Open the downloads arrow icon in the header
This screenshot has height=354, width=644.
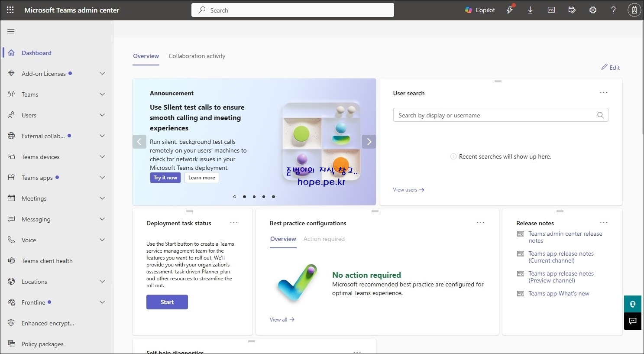pyautogui.click(x=530, y=10)
